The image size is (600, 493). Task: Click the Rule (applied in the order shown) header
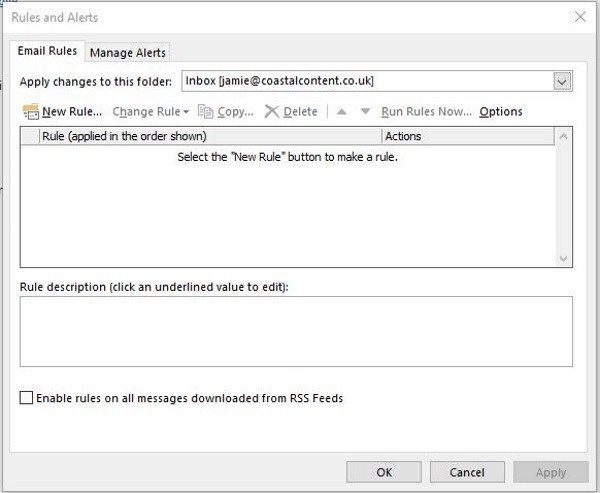(210, 136)
